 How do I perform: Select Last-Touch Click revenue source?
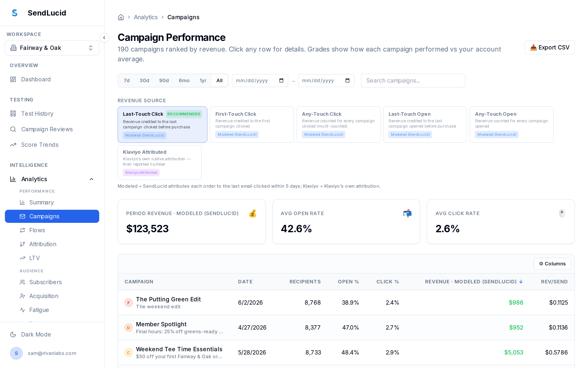point(162,124)
